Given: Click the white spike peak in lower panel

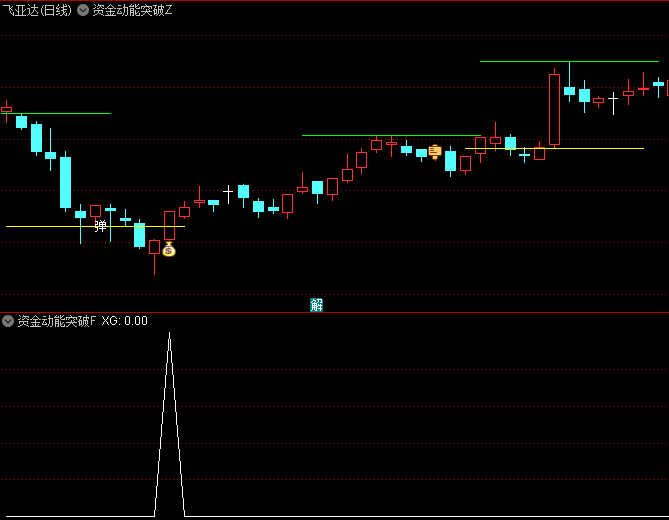Looking at the screenshot, I should (169, 335).
